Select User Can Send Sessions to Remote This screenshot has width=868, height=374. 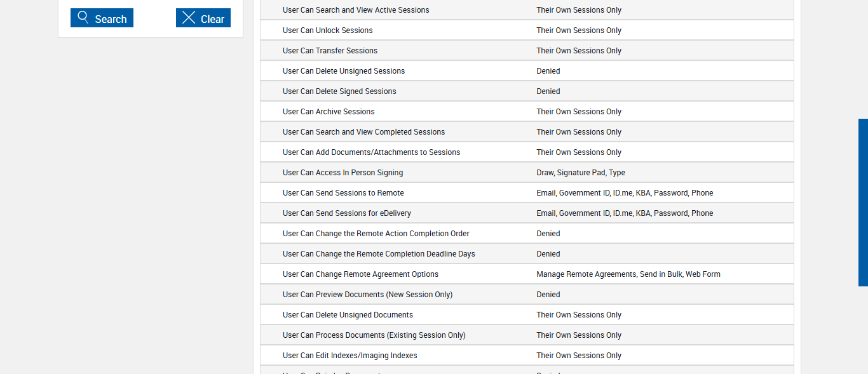[343, 193]
